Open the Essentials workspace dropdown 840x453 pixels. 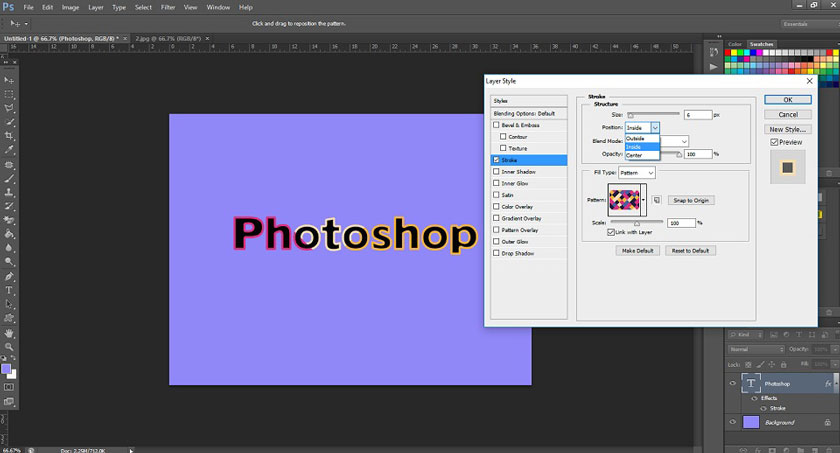[x=809, y=24]
